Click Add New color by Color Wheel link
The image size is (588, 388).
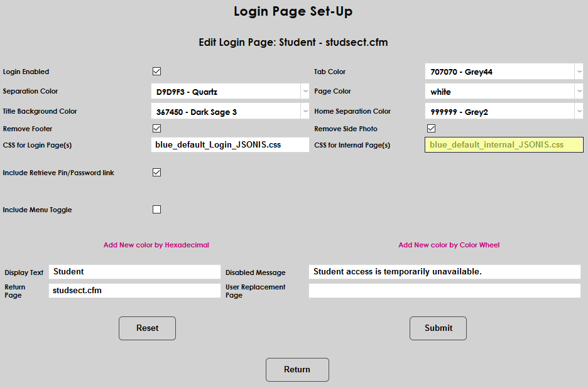click(x=449, y=245)
